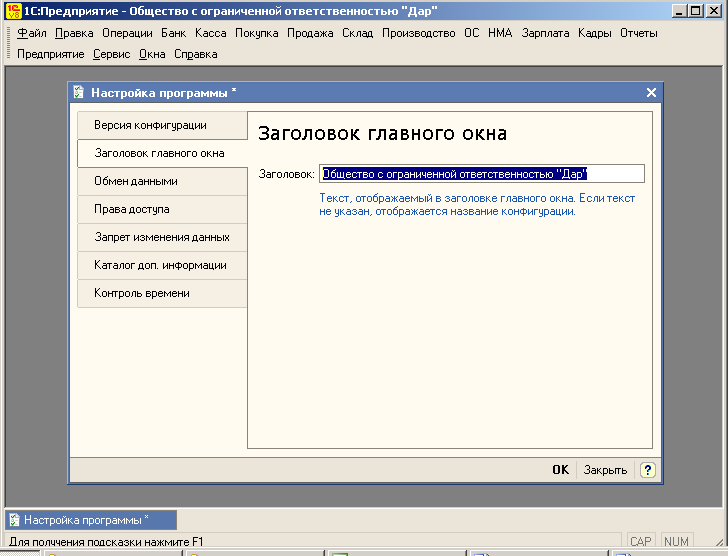Viewport: 728px width, 556px height.
Task: Click Настройка программы dialog title icon
Action: coord(78,93)
